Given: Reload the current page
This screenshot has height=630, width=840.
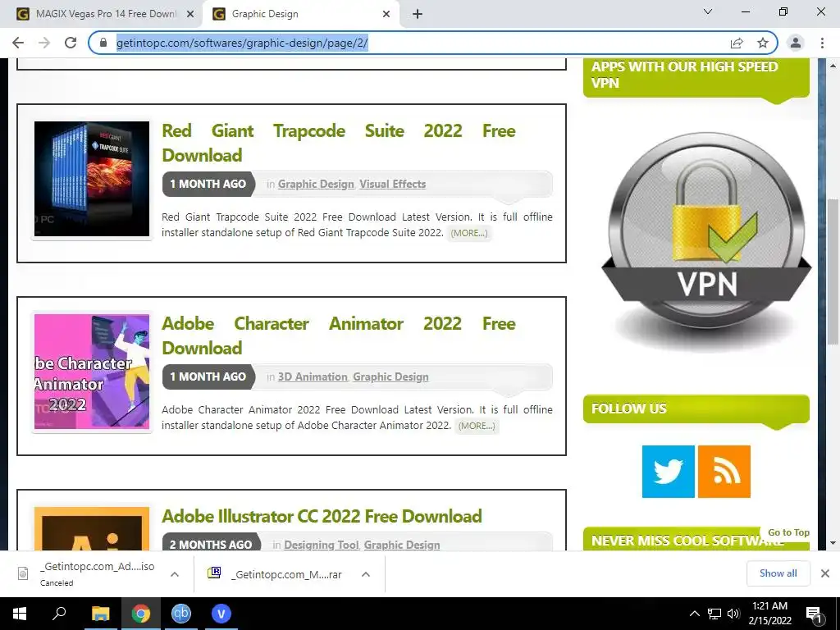Looking at the screenshot, I should (71, 43).
